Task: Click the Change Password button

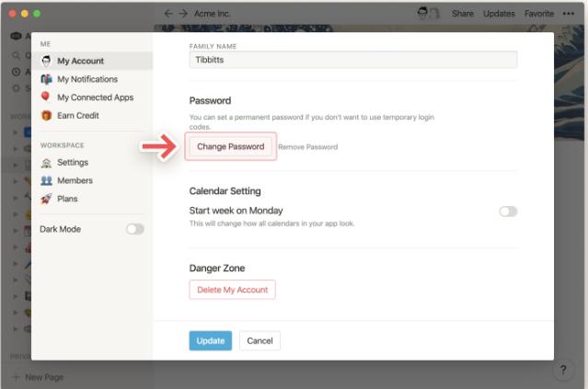Action: [230, 146]
